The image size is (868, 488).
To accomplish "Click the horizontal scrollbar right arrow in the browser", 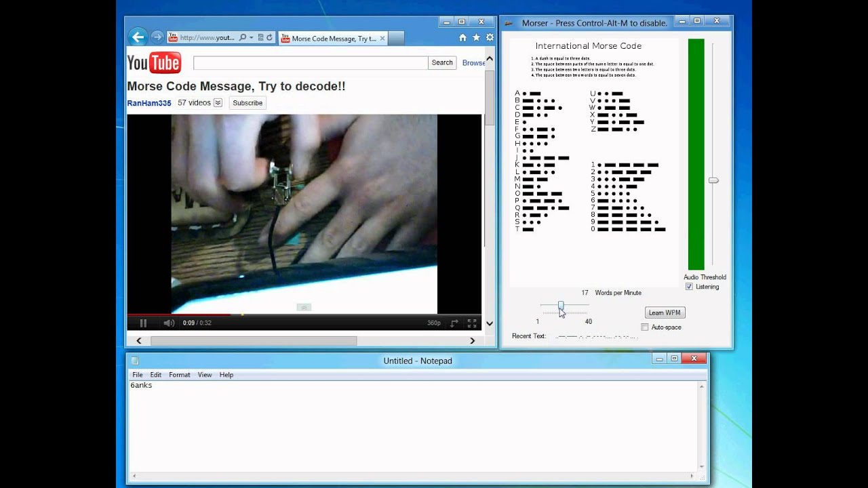I will coord(473,341).
